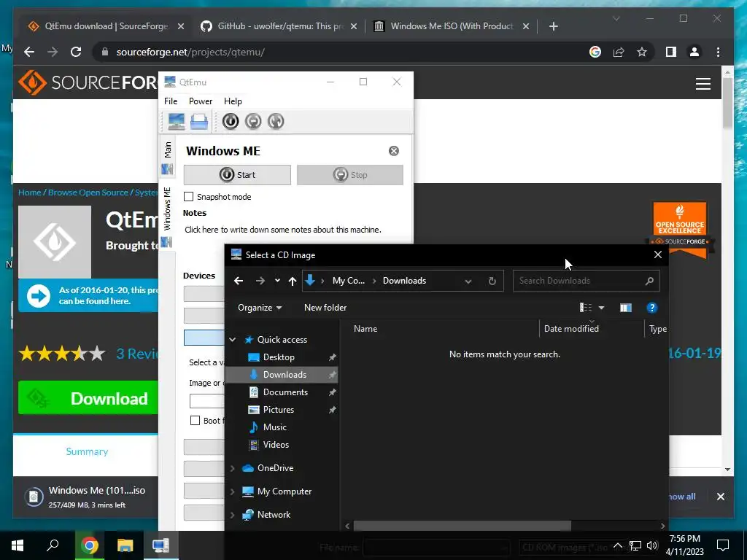Click the power-on icon in QtEmu toolbar
747x560 pixels.
[230, 122]
